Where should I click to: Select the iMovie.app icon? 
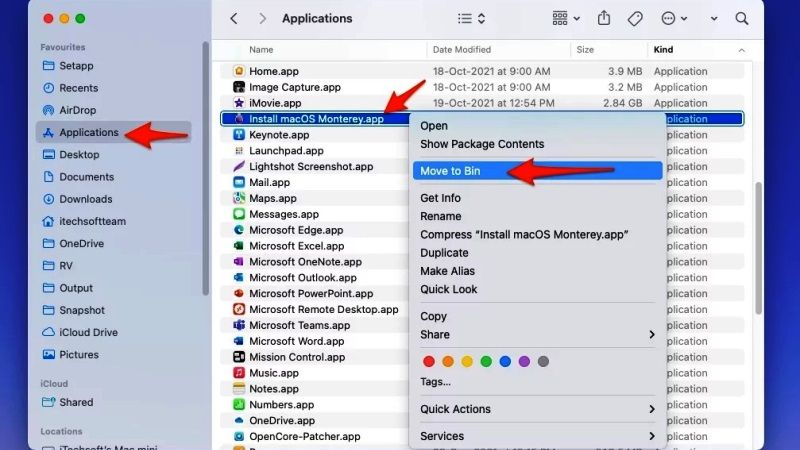[238, 103]
